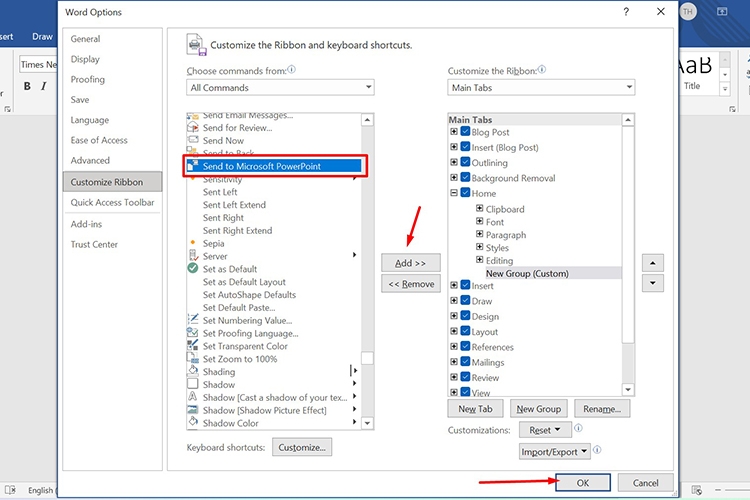Click info icon beside Customize the Ribbon label
The image size is (750, 500).
tap(541, 69)
